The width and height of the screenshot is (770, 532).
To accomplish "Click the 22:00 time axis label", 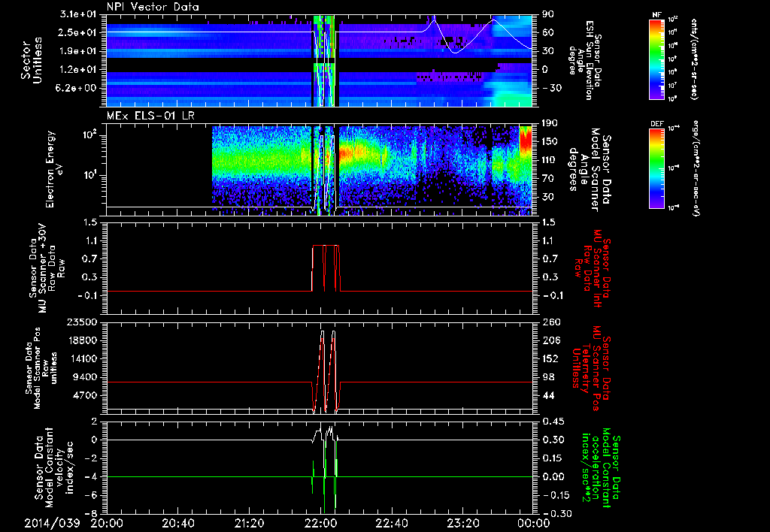I will click(320, 523).
